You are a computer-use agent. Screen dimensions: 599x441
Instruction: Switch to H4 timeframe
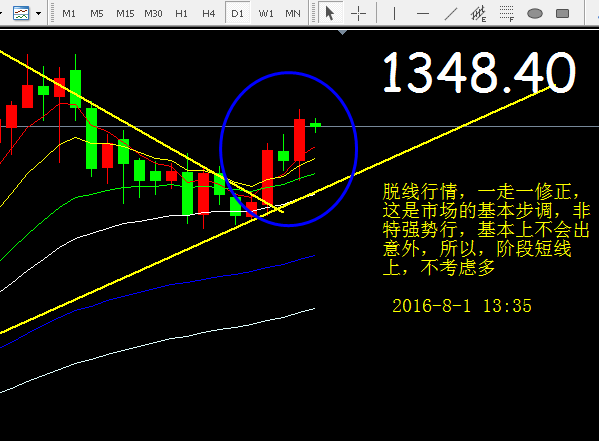click(x=209, y=13)
